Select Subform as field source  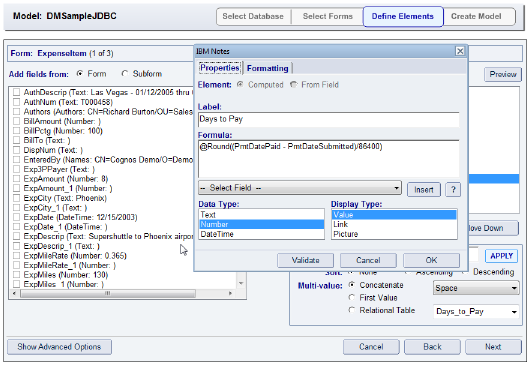click(x=125, y=73)
